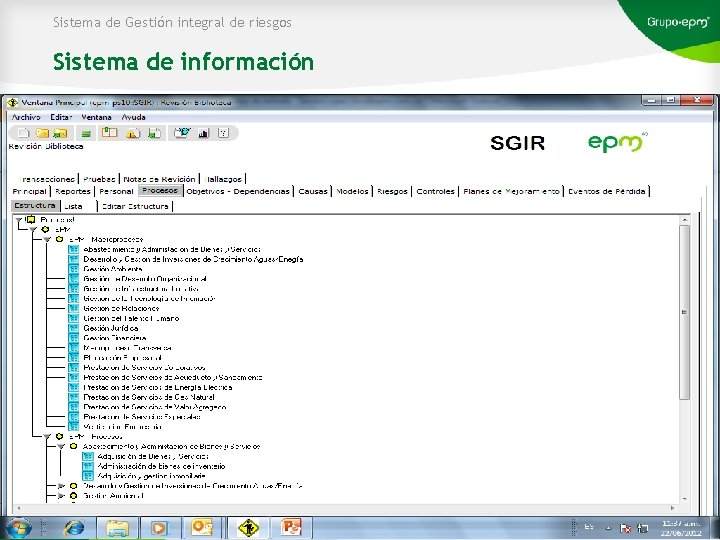This screenshot has width=720, height=540.
Task: Collapse the EPM Macroprocesos tree node
Action: pyautogui.click(x=47, y=240)
